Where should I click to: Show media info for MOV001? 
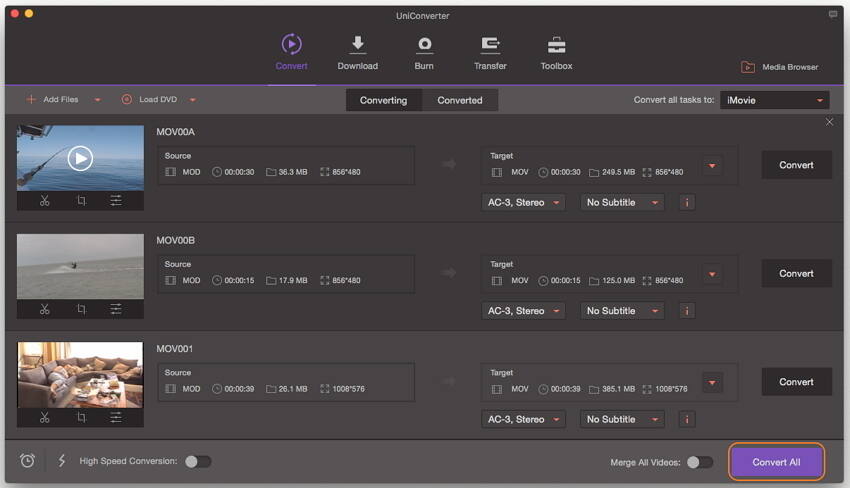687,419
